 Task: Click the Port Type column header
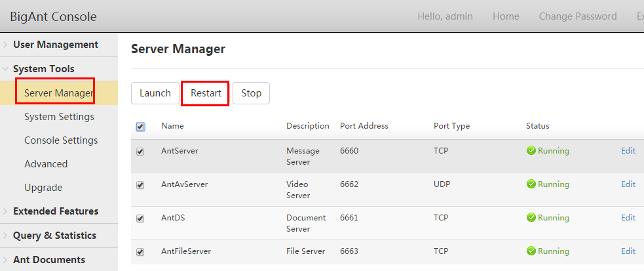pos(452,126)
